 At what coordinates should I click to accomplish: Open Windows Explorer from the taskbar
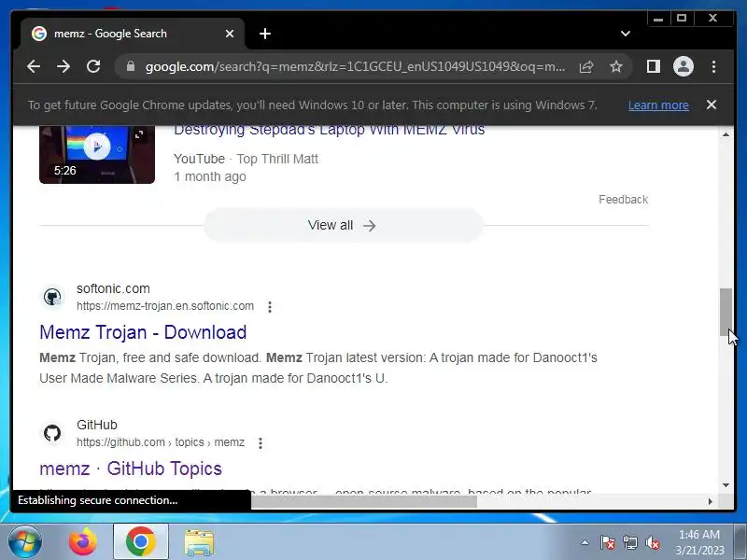pyautogui.click(x=199, y=542)
